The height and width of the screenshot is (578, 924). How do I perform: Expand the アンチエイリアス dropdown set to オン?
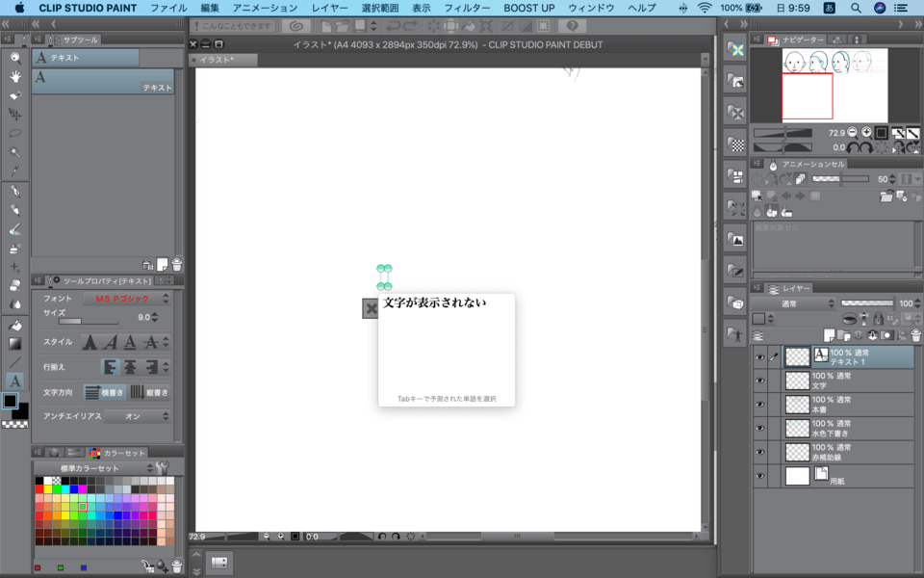pyautogui.click(x=137, y=416)
